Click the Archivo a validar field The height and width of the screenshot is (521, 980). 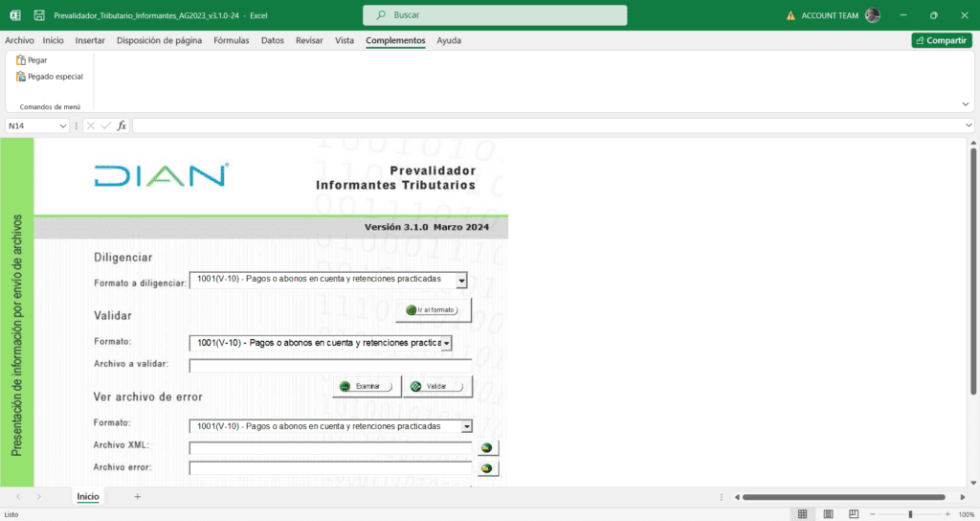click(x=330, y=366)
